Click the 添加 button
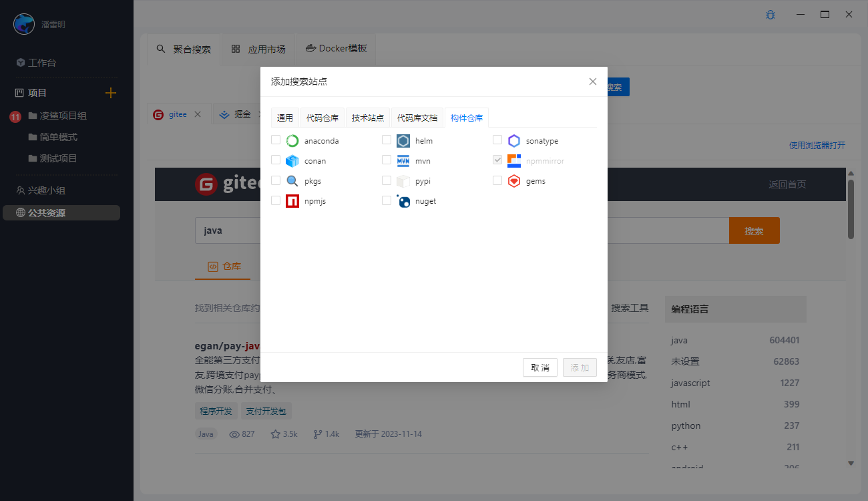This screenshot has height=501, width=868. click(x=580, y=367)
